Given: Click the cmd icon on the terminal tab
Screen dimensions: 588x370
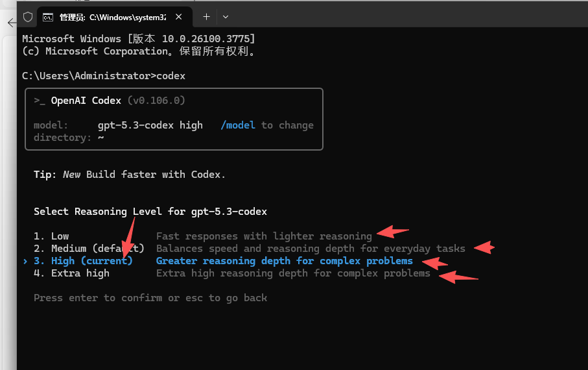Looking at the screenshot, I should 48,17.
